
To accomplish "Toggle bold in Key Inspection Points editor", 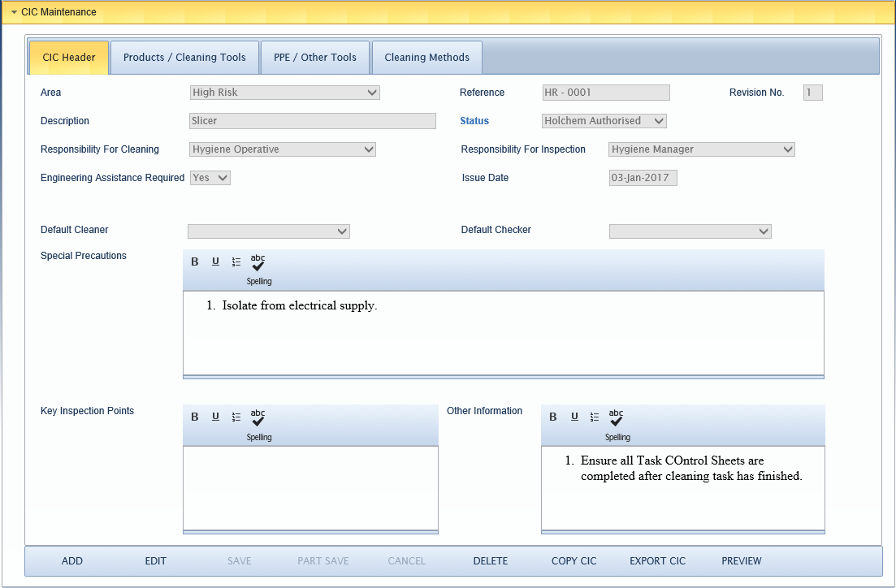I will pyautogui.click(x=195, y=417).
